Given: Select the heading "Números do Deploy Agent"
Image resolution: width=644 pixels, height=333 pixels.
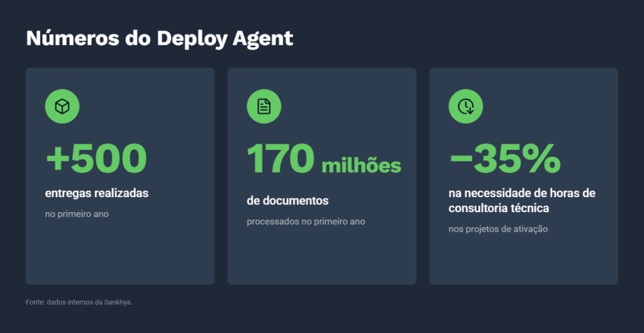Looking at the screenshot, I should (159, 38).
